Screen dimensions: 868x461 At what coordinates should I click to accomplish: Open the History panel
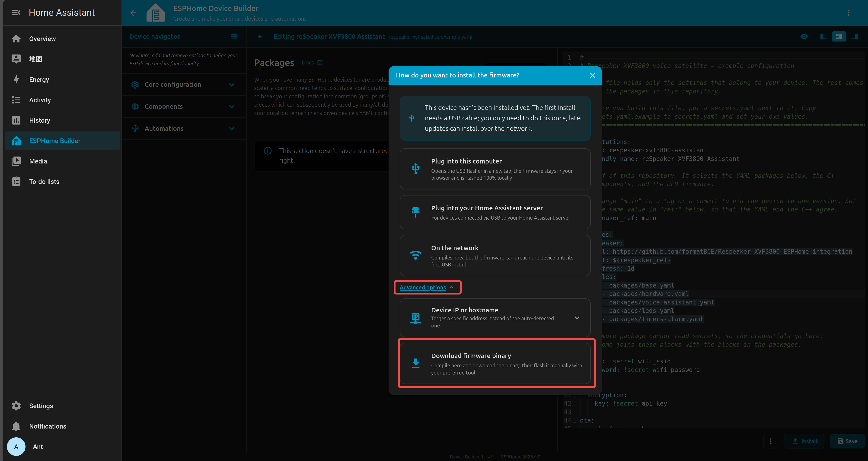point(63,120)
